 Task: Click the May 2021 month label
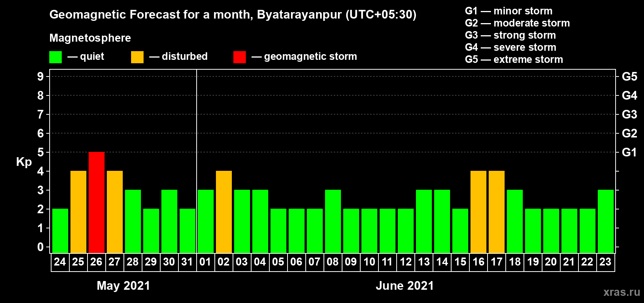(123, 286)
